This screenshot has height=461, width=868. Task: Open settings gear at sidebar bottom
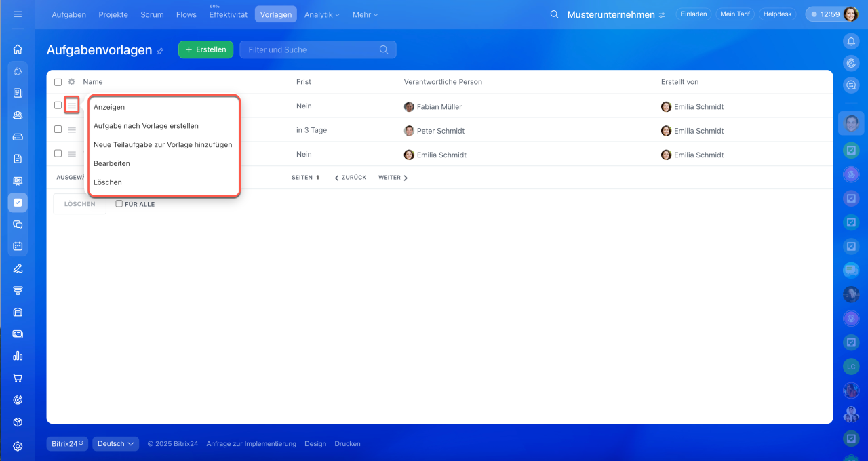pos(18,446)
